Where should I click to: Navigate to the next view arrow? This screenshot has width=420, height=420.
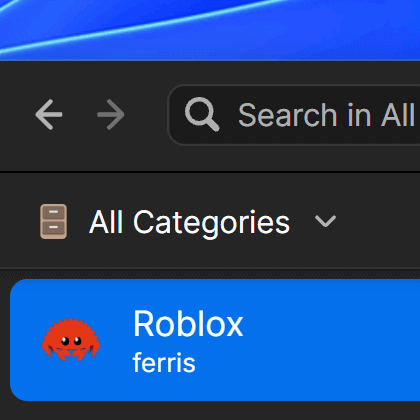click(x=111, y=114)
